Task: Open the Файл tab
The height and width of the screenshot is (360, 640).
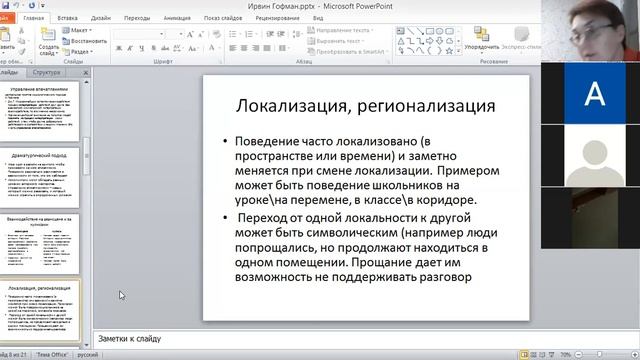Action: pos(6,18)
